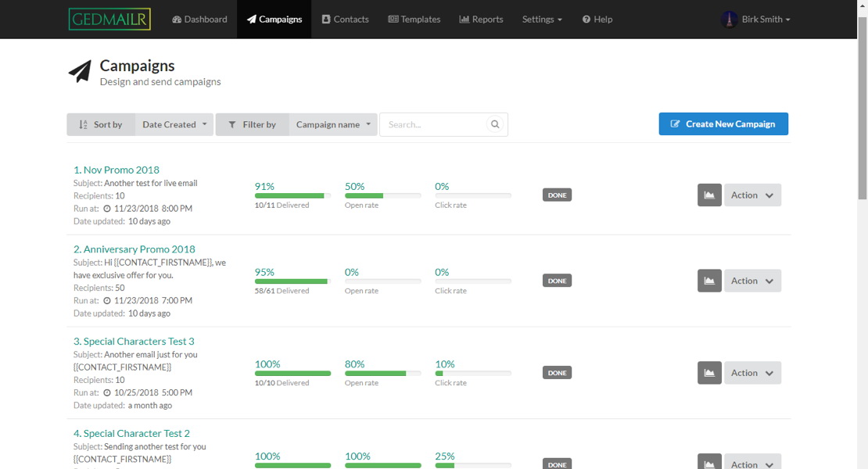Image resolution: width=868 pixels, height=469 pixels.
Task: Click the paper plane Campaigns heading icon
Action: point(80,72)
